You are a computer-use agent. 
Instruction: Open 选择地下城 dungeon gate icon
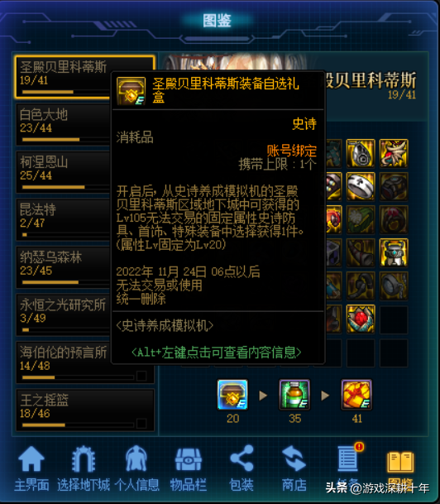pos(84,458)
